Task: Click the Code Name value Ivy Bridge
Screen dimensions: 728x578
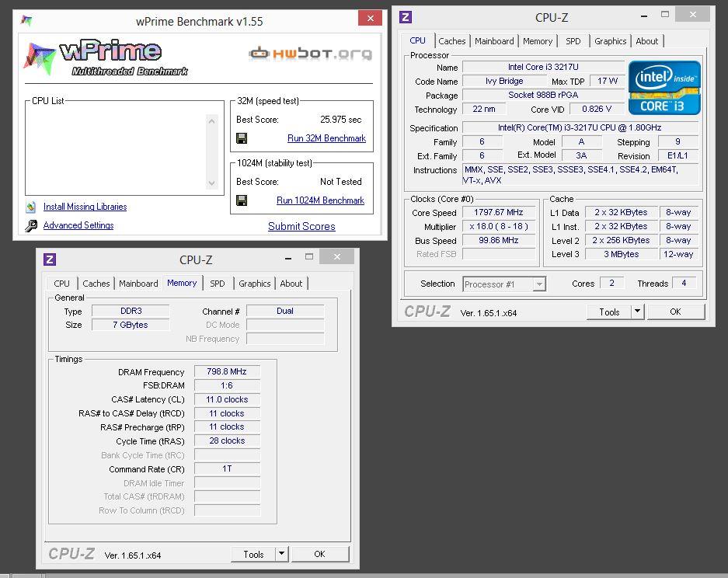Action: pyautogui.click(x=504, y=82)
